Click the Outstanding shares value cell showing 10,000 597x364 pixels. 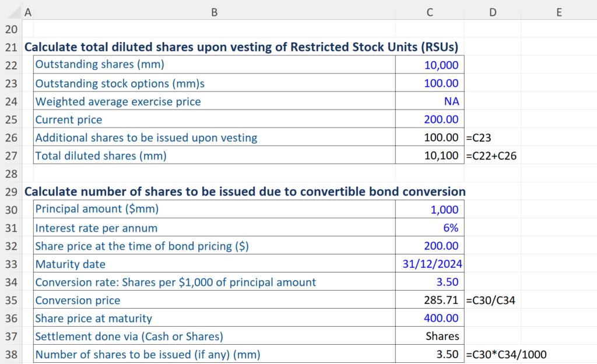click(x=430, y=65)
